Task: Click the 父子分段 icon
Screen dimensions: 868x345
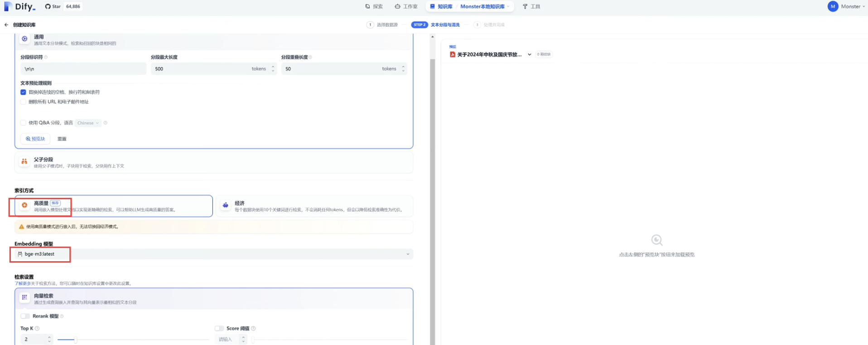Action: (24, 162)
